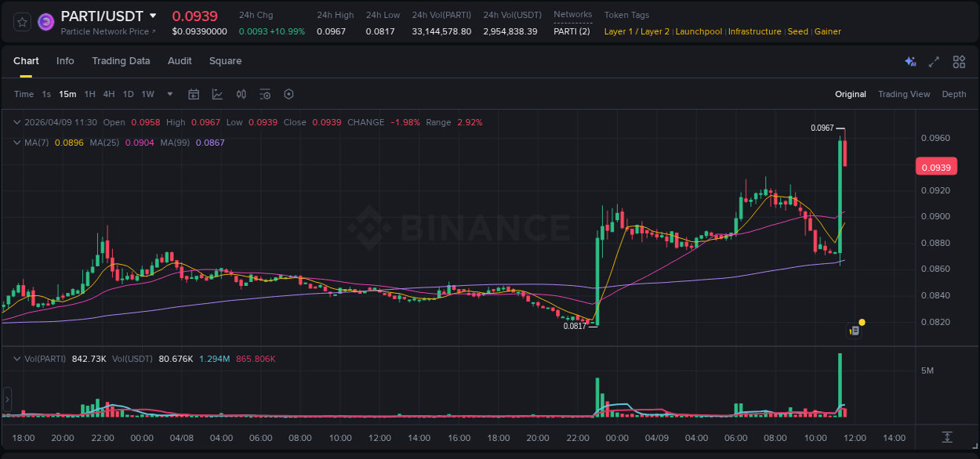Screen dimensions: 980x459
Task: Collapse the OHLC info row chevron
Action: pyautogui.click(x=16, y=122)
